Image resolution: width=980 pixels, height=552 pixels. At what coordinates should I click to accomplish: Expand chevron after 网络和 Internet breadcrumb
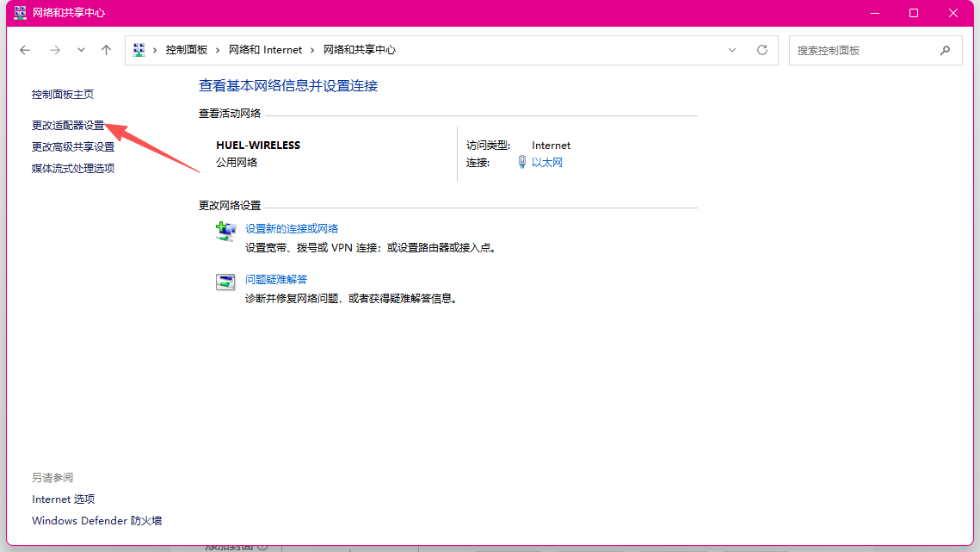click(312, 50)
